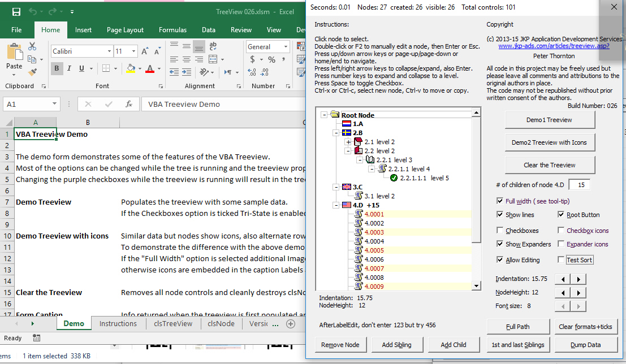Open the Calibri font dropdown

(x=110, y=52)
